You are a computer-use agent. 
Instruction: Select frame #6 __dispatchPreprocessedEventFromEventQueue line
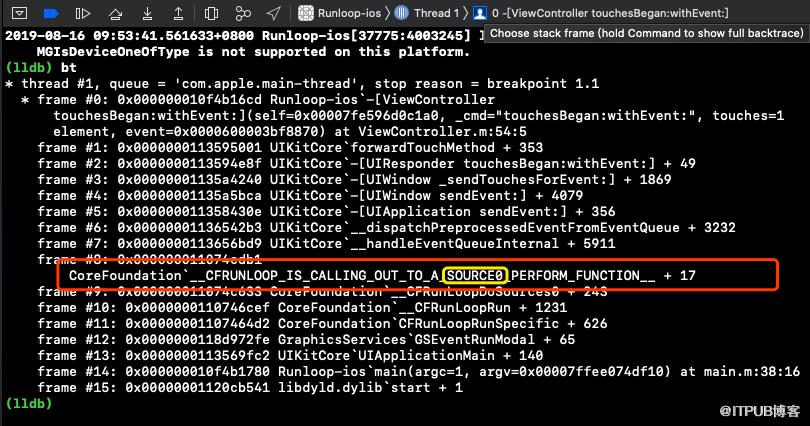386,228
